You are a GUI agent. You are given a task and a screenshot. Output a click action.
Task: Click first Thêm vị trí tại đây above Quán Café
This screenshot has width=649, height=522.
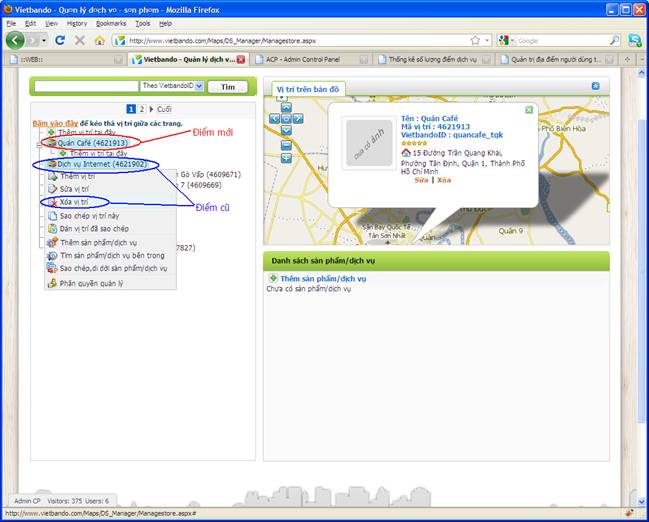pos(87,132)
